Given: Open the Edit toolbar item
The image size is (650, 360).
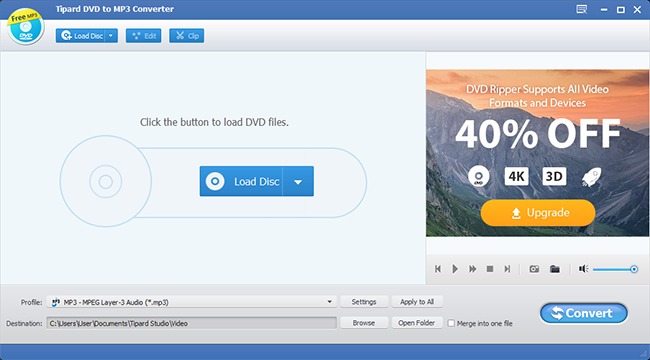Looking at the screenshot, I should [143, 36].
